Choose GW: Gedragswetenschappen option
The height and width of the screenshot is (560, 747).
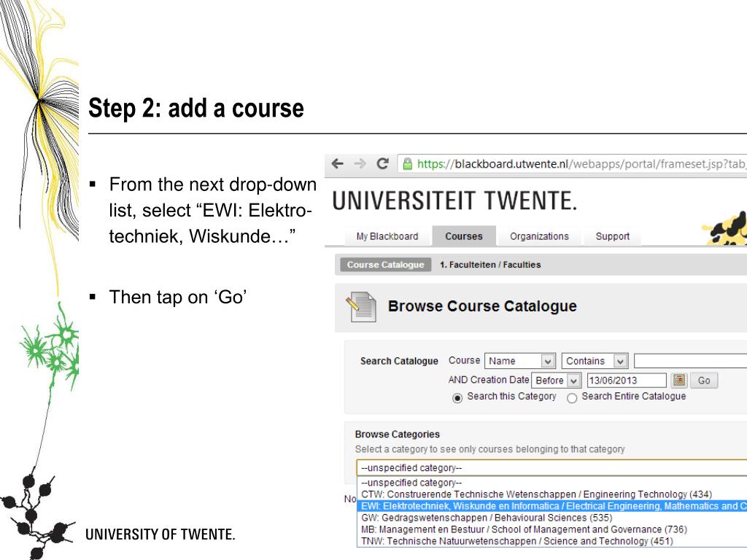coord(552,518)
